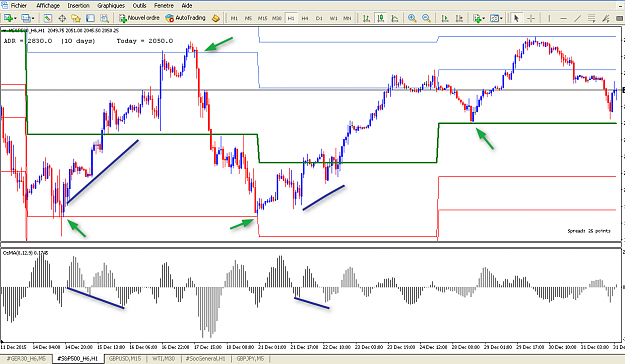This screenshot has width=625, height=364.
Task: Click the ADR = 2830.0 text label
Action: pos(28,41)
